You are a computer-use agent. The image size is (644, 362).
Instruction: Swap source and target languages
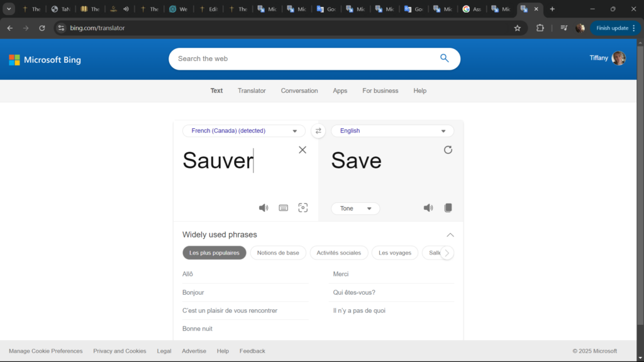[x=318, y=131]
